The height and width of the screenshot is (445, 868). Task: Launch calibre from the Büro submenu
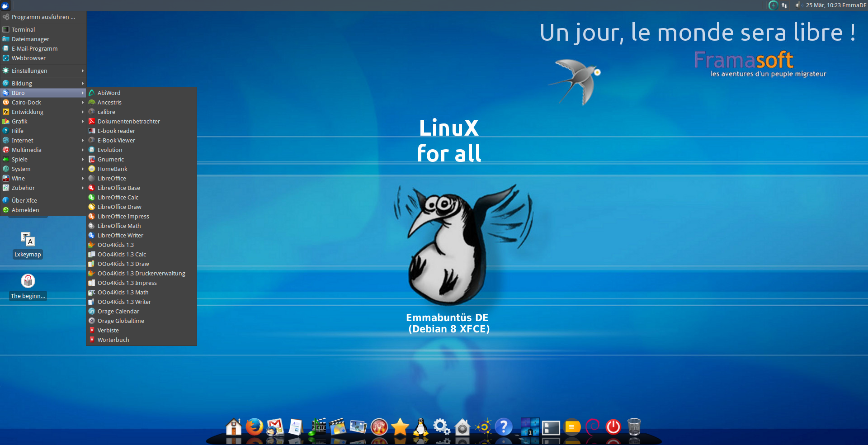coord(142,112)
